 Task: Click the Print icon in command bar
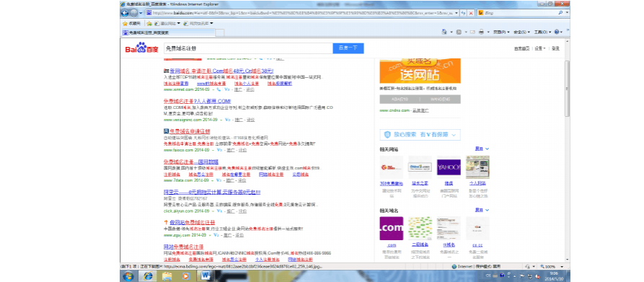pos(482,32)
